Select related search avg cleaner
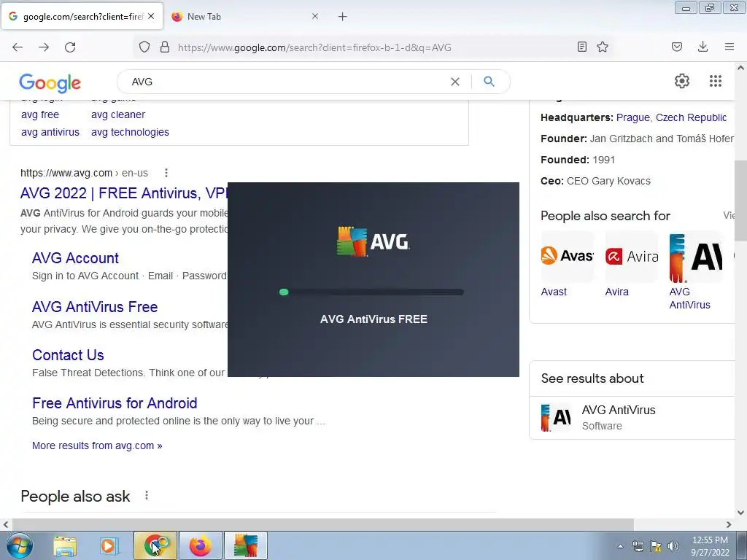This screenshot has height=560, width=747. coord(118,114)
